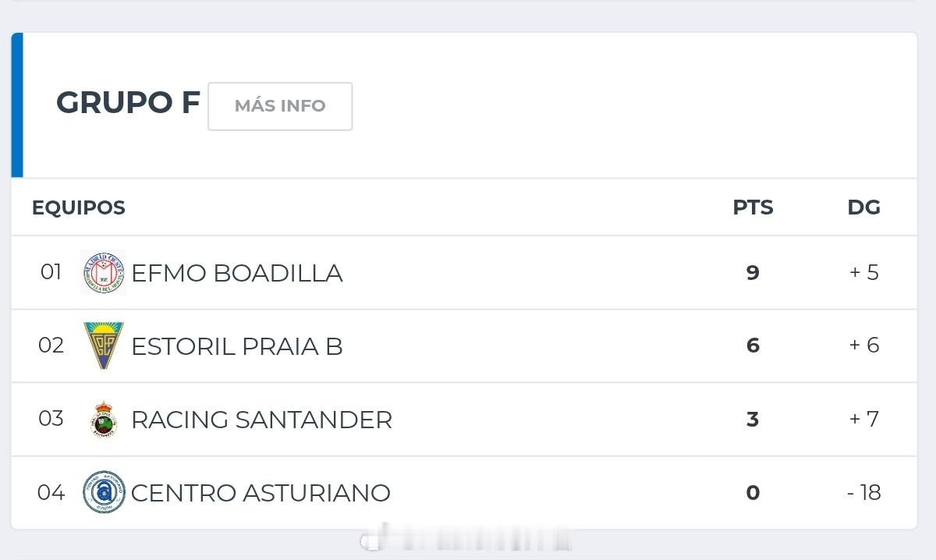Click position number 04 in standings
Screen dimensions: 936x560
[x=51, y=493]
